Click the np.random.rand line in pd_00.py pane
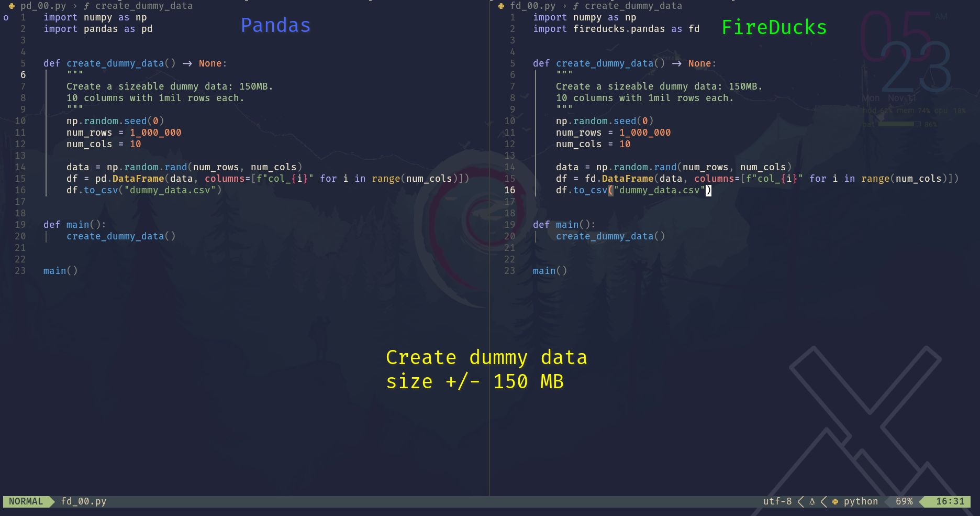 click(x=184, y=167)
